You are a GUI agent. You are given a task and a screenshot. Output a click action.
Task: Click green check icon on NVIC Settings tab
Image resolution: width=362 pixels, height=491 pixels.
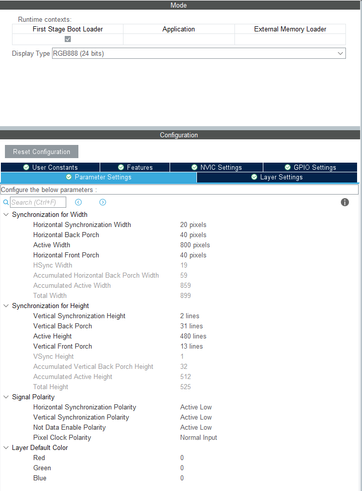[x=194, y=167]
